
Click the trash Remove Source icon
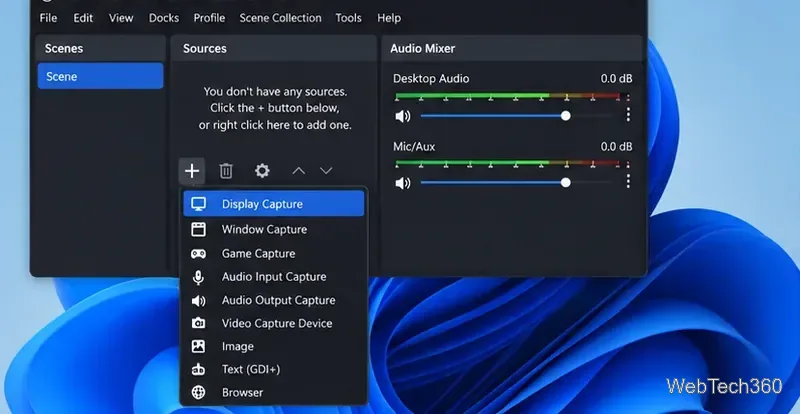pos(226,171)
